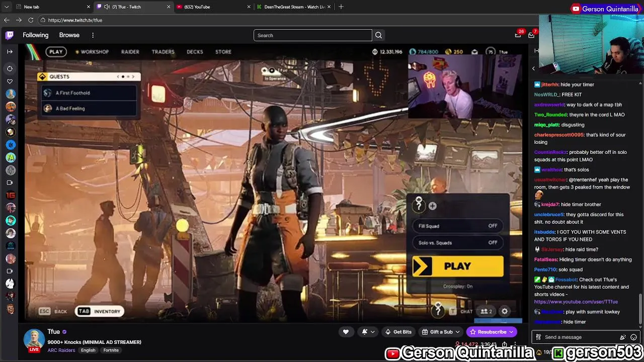Click the in-game settings gear icon

[505, 311]
